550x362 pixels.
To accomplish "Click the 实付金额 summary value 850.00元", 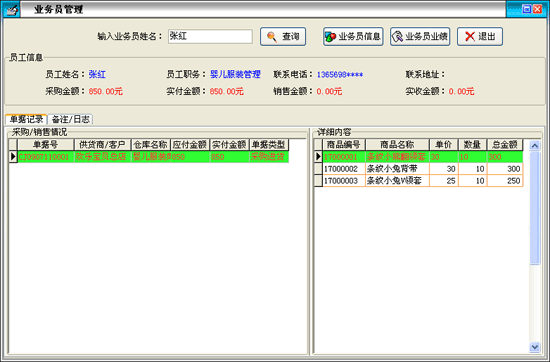I will [x=227, y=92].
